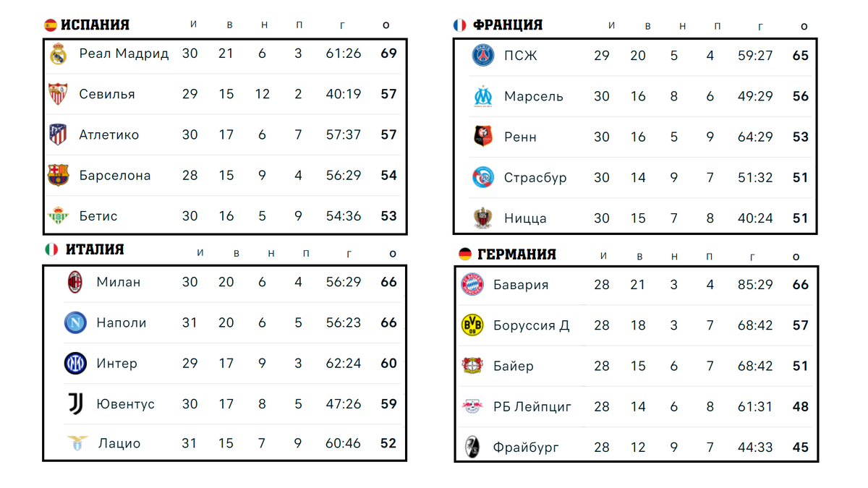The height and width of the screenshot is (488, 868).
Task: Click the Juventus logo
Action: click(x=75, y=403)
